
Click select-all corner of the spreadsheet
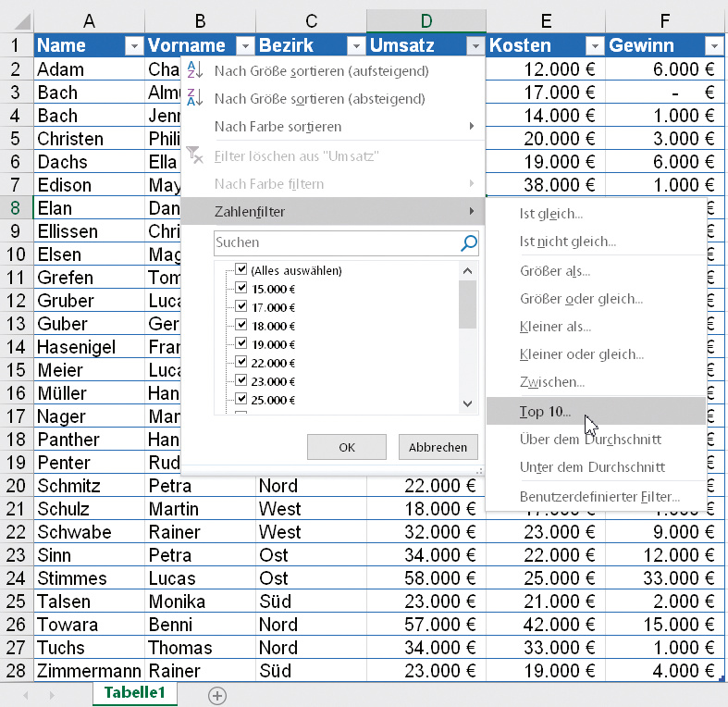coord(17,20)
